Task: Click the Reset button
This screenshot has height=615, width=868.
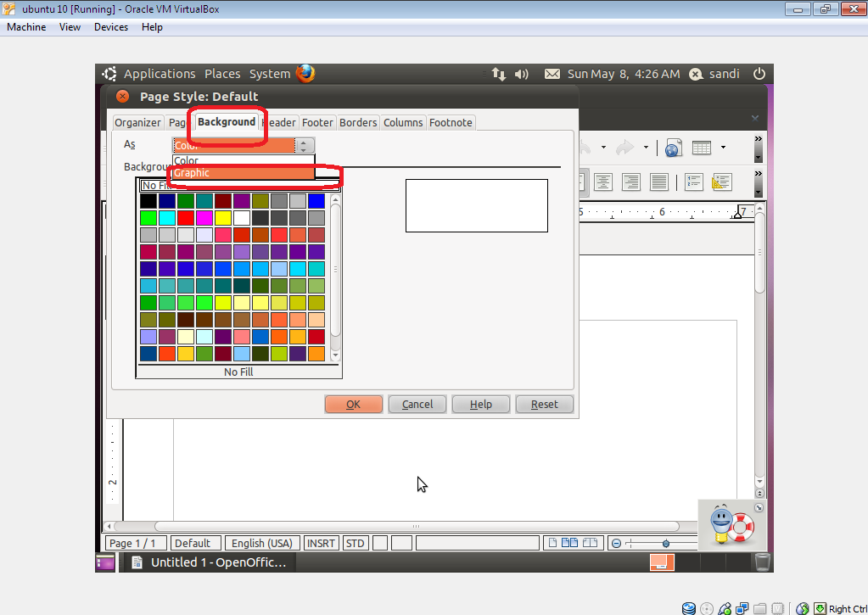Action: click(544, 404)
